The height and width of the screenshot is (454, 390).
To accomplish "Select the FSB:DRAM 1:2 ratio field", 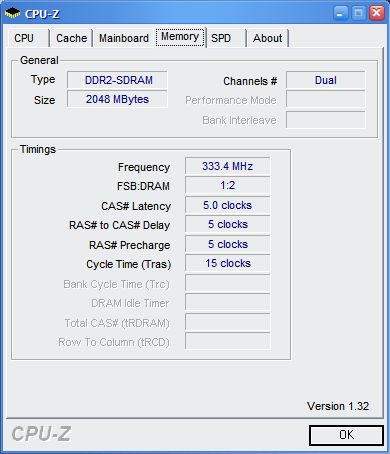I will pyautogui.click(x=228, y=185).
